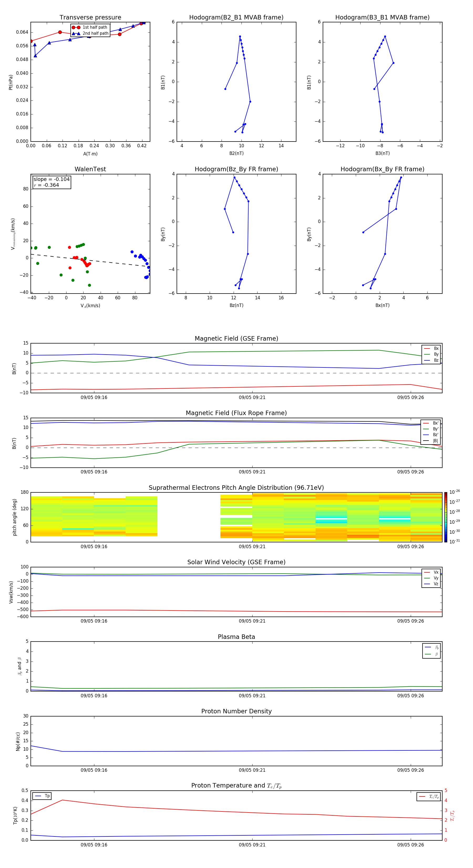Click '09/05 09:16' tick under GSE magnetic field
Image resolution: width=473 pixels, height=868 pixels.
94,398
